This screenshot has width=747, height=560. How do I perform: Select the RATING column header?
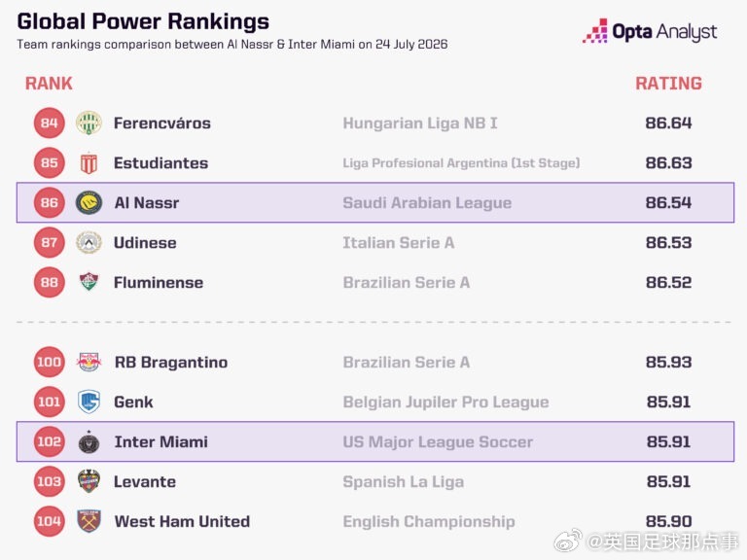[x=668, y=84]
